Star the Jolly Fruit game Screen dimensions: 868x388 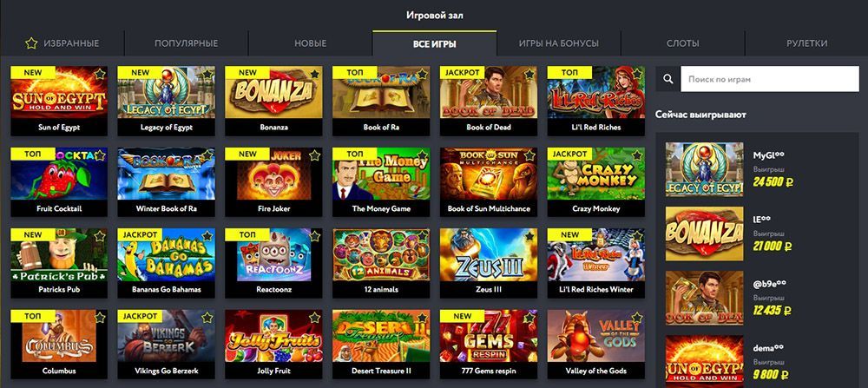point(314,317)
